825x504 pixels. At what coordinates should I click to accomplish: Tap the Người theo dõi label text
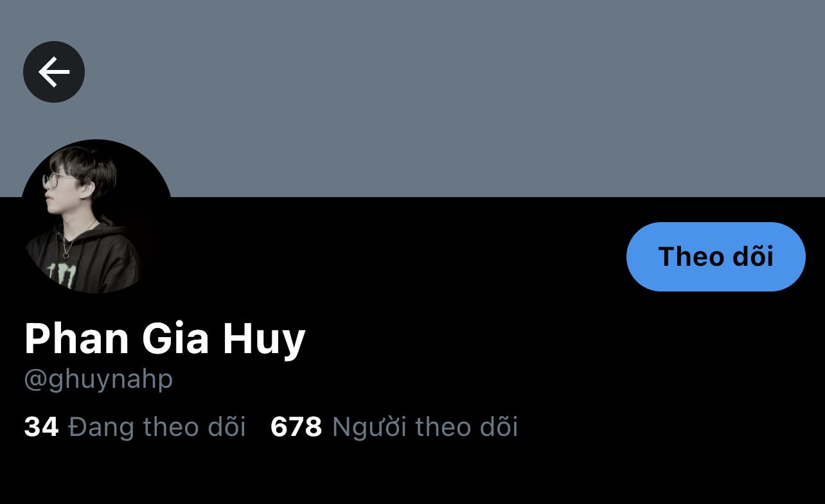click(425, 426)
